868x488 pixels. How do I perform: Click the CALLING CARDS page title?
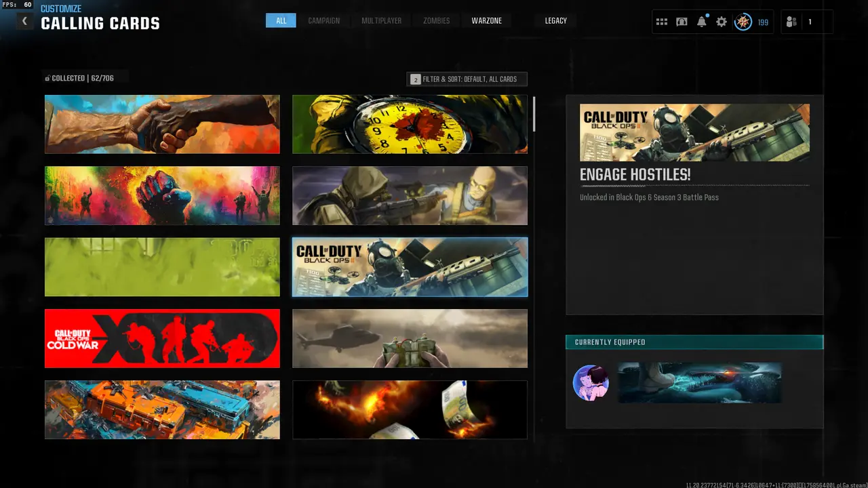[x=100, y=24]
